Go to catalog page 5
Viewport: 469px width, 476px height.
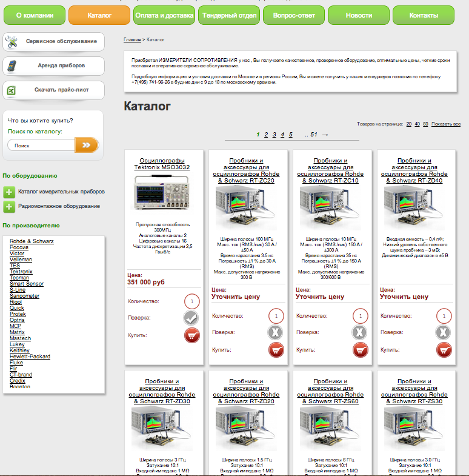tap(291, 135)
